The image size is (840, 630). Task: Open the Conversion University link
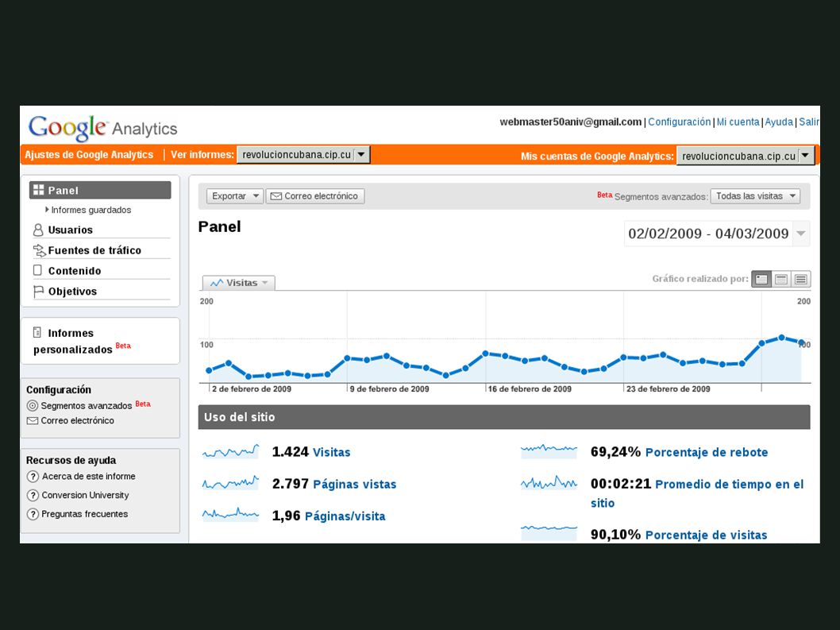click(85, 496)
